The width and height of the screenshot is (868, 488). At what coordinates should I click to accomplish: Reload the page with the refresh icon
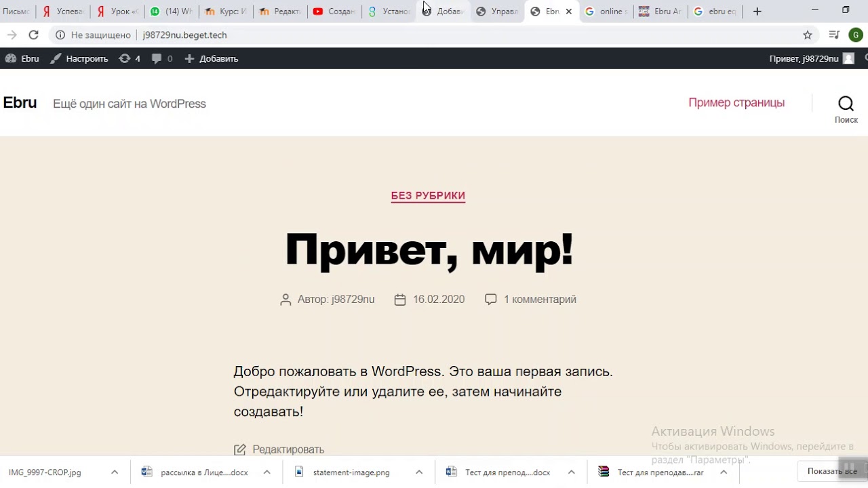coord(33,35)
